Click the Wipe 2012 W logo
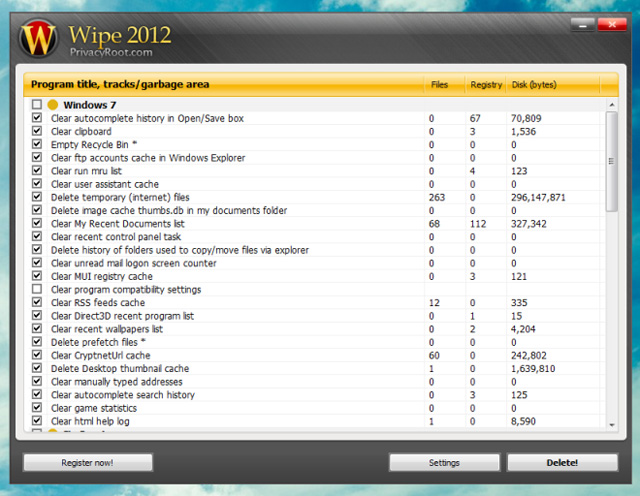 [38, 38]
